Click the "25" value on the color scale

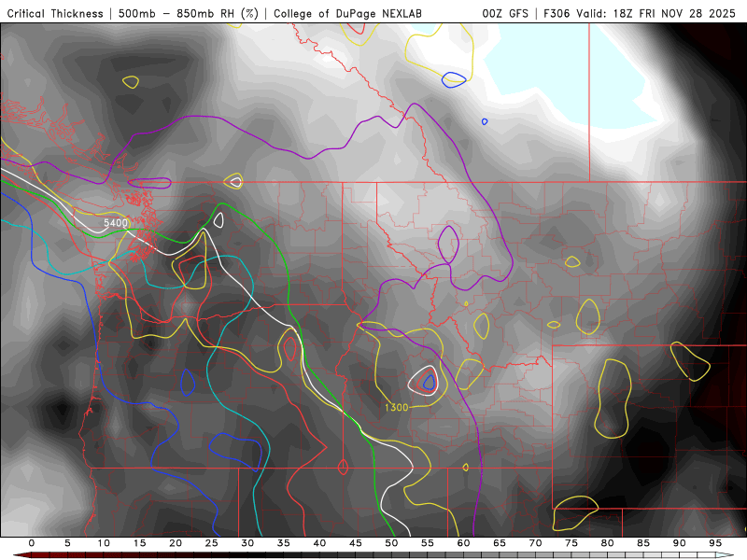212,543
